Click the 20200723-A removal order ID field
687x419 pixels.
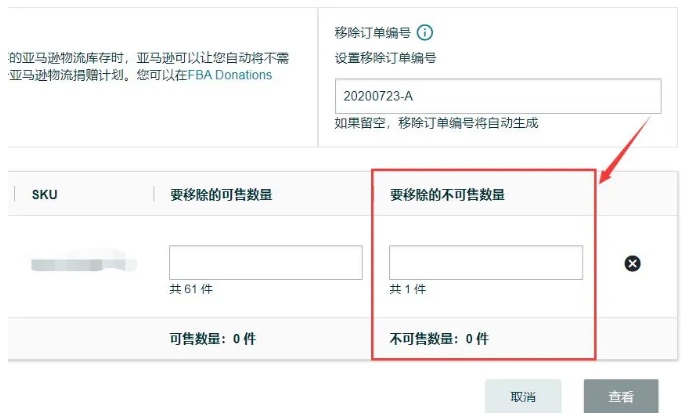coord(498,96)
